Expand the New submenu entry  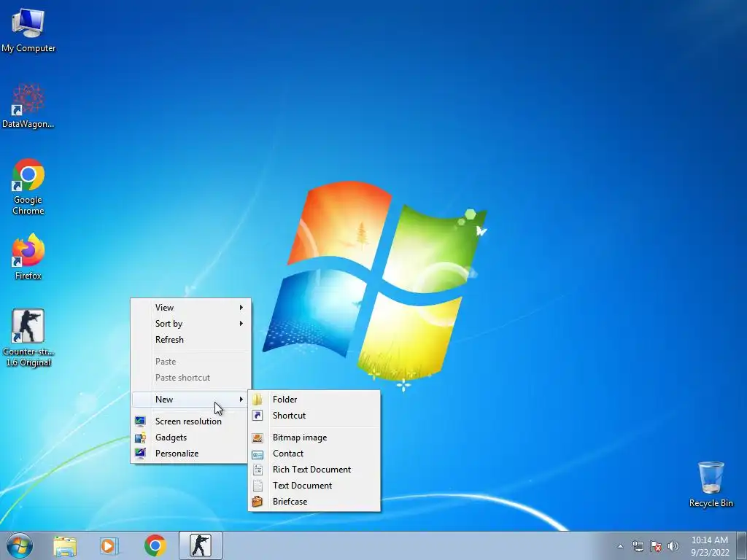coord(191,400)
